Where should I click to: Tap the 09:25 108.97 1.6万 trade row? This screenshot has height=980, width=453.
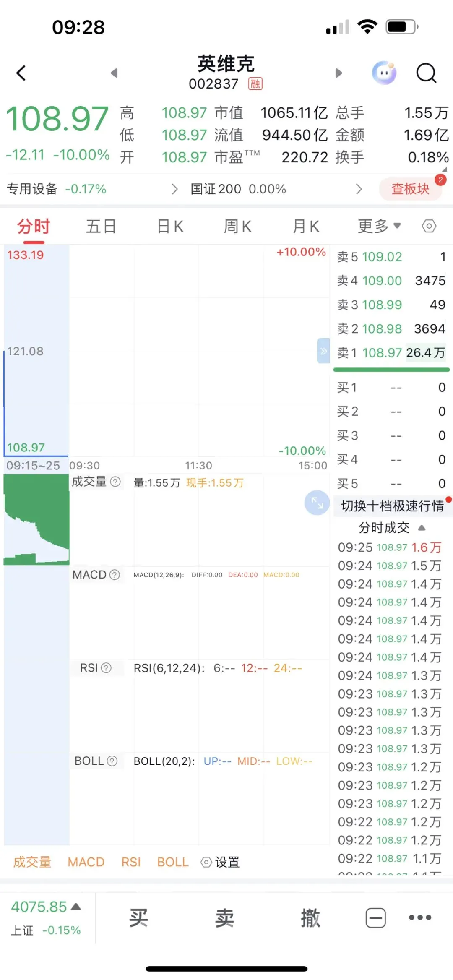coord(390,547)
